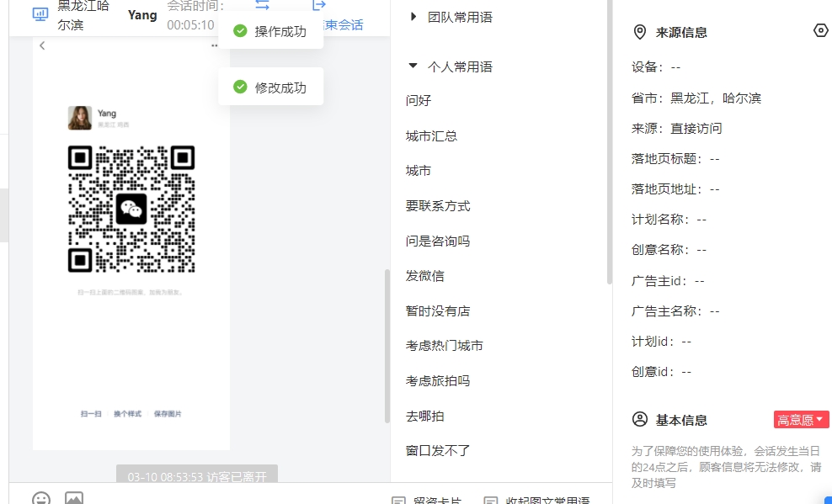Click the 落地页标题 field row

(675, 158)
